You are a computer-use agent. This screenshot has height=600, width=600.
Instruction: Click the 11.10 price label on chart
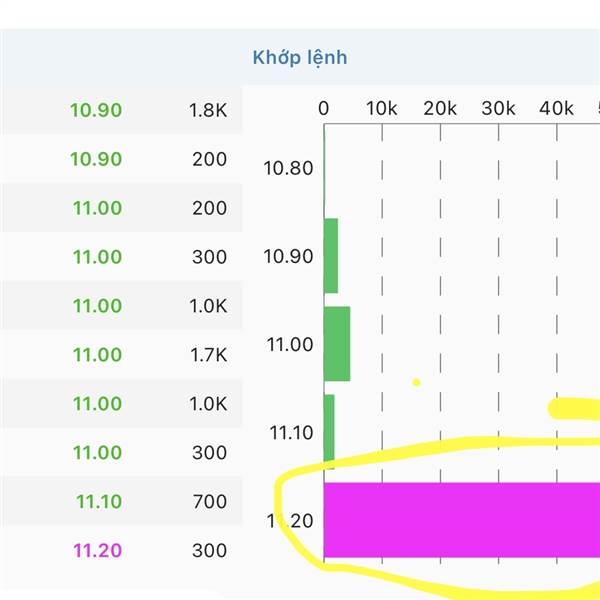(x=292, y=433)
